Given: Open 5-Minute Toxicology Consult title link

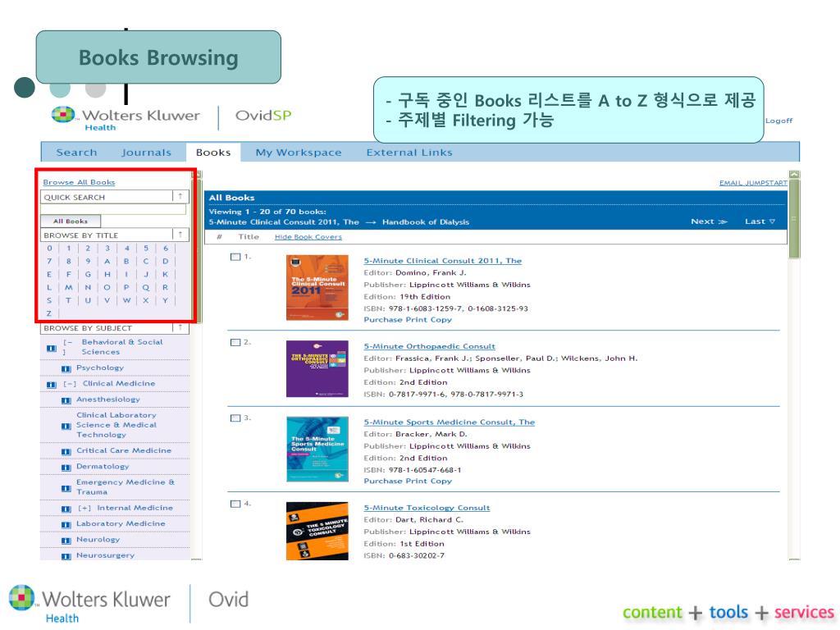Looking at the screenshot, I should [x=427, y=508].
